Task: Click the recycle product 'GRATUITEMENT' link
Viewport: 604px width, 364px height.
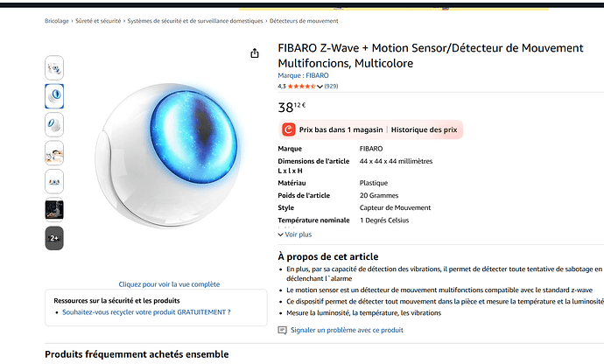Action: pos(146,311)
